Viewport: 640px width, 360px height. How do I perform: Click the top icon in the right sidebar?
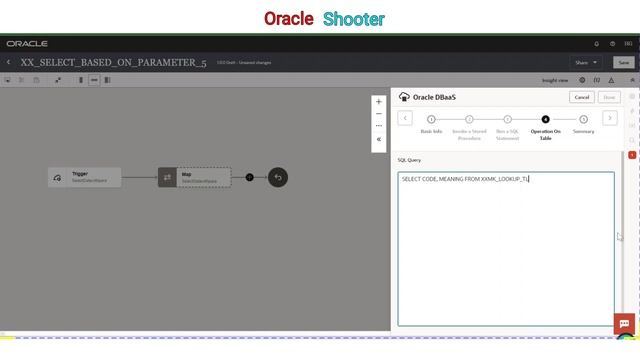[x=632, y=97]
